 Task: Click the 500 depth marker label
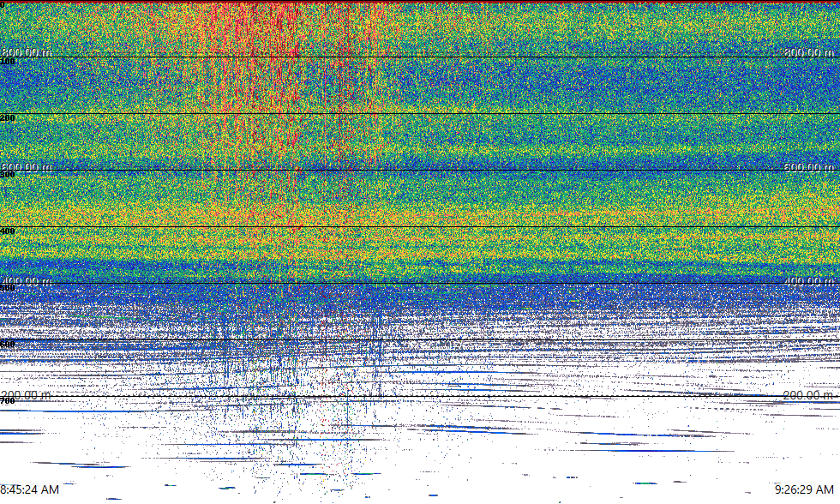click(x=8, y=288)
